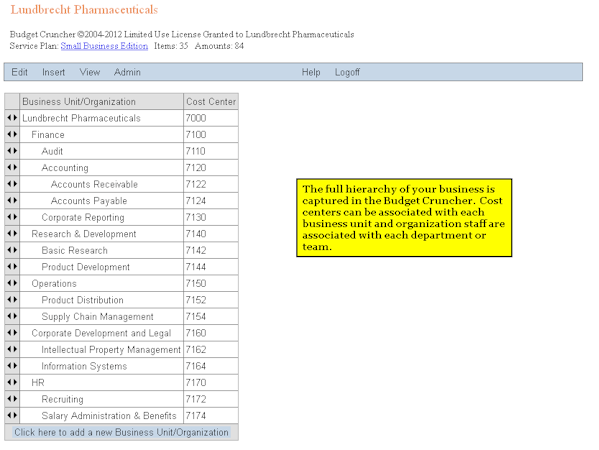Screen dimensions: 599x450
Task: Select the Lundbrecht Pharmaceuticals organization name
Action: (x=81, y=118)
